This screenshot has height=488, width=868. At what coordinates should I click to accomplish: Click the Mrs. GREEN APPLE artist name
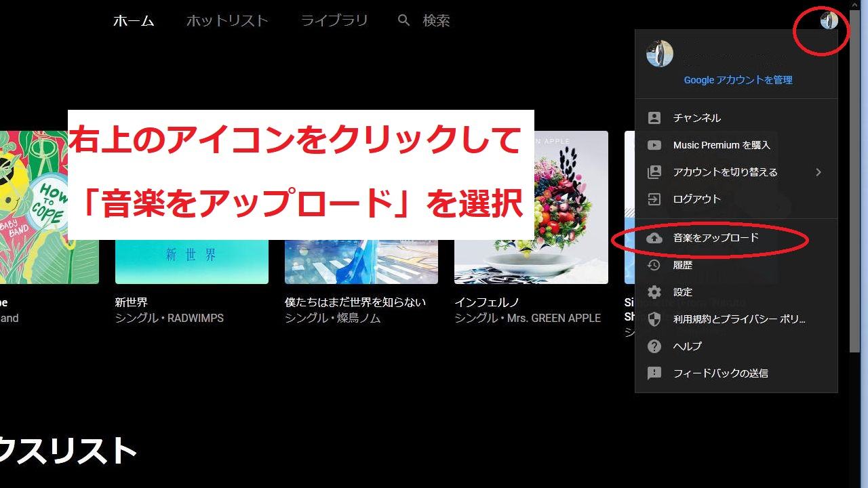click(x=554, y=318)
